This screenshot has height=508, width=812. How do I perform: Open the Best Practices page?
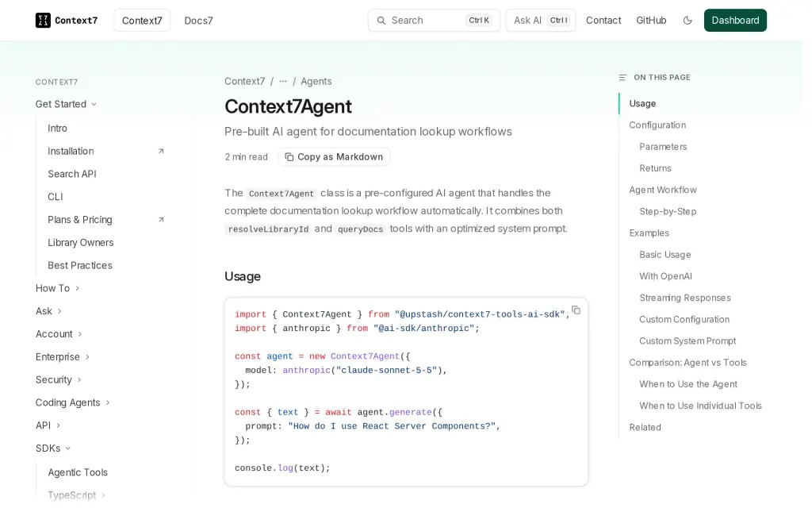pyautogui.click(x=80, y=265)
